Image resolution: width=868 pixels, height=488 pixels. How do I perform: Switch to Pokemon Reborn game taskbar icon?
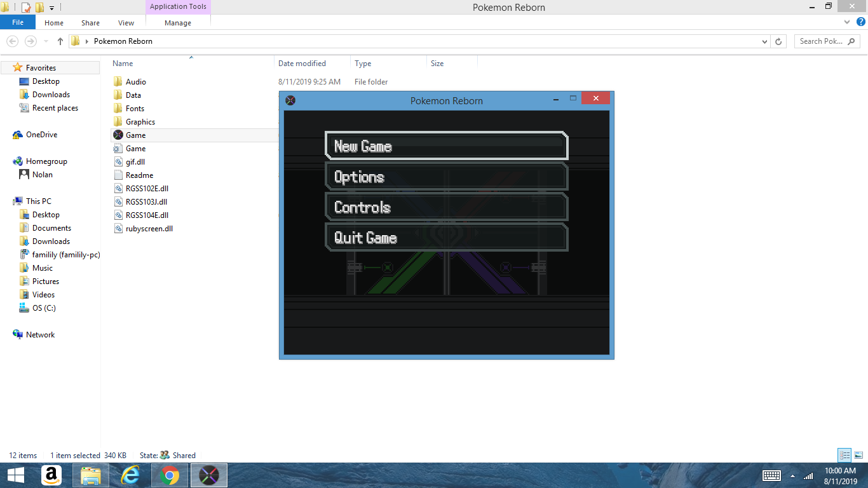tap(209, 475)
